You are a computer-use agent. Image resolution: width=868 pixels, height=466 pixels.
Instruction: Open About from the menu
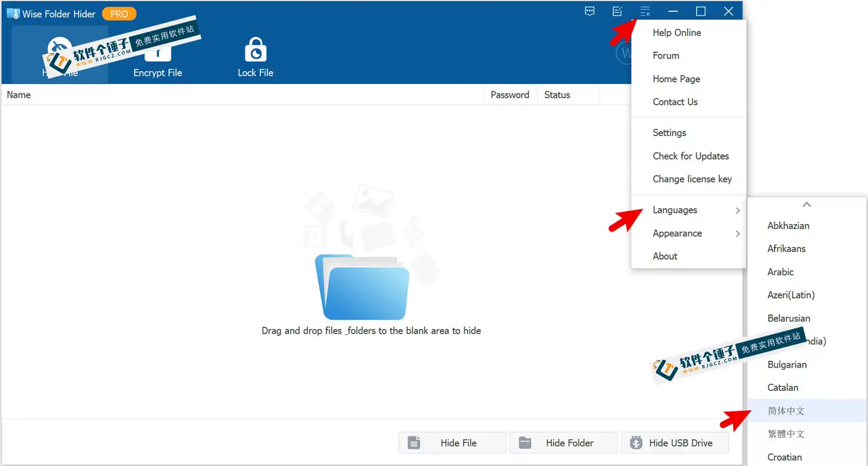point(689,256)
